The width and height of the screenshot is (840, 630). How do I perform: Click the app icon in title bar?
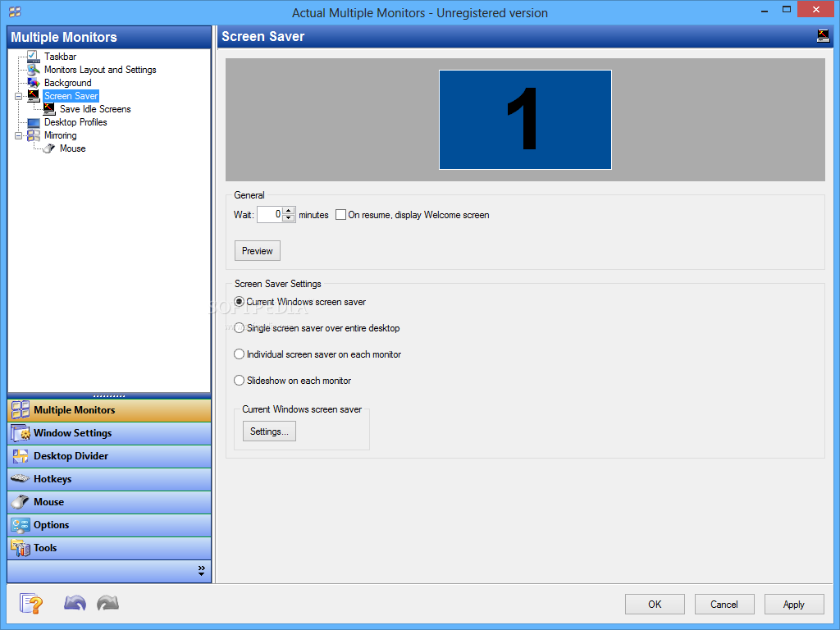(x=15, y=11)
